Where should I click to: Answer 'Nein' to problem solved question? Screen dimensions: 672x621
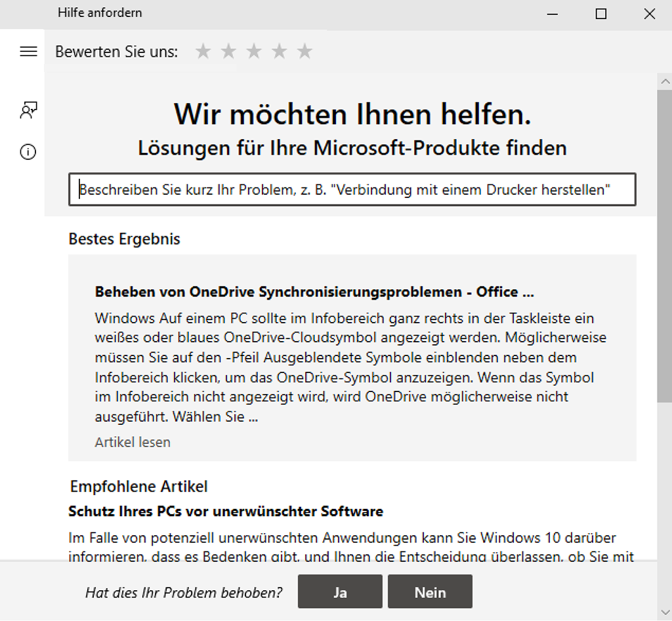click(x=430, y=591)
